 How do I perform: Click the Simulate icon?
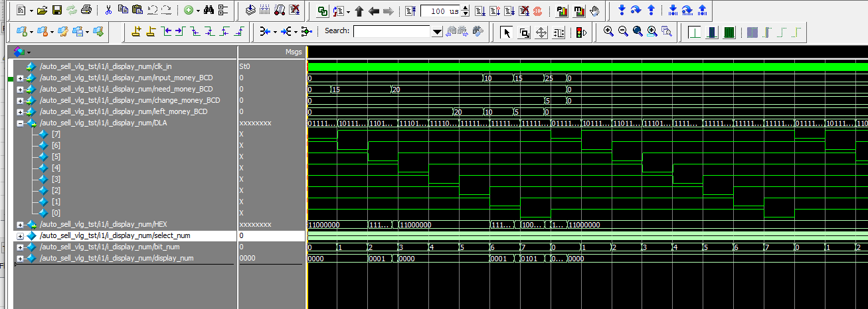coord(280,11)
